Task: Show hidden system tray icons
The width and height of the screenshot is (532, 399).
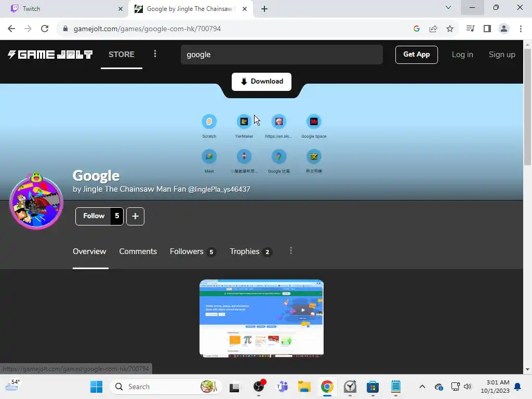Action: tap(422, 387)
